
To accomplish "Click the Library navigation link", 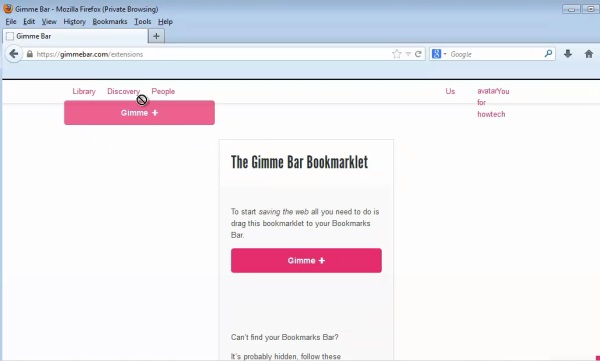I will [x=84, y=91].
